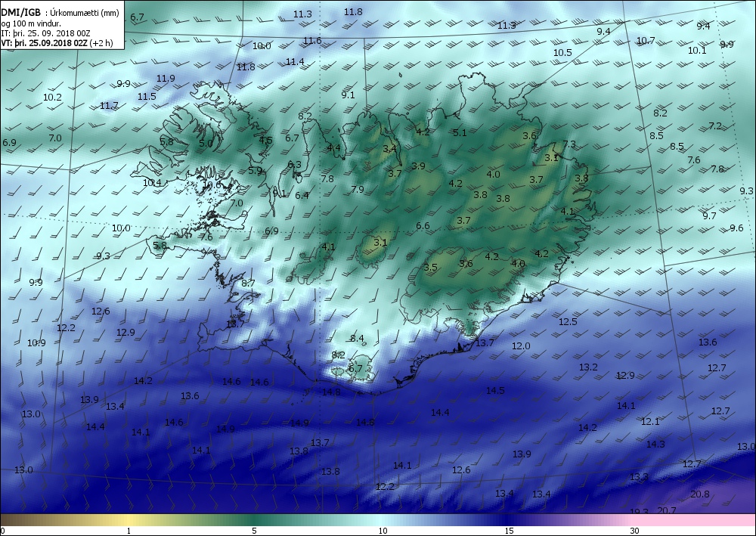Click the color scale tick label 15
The image size is (756, 536).
pyautogui.click(x=509, y=531)
